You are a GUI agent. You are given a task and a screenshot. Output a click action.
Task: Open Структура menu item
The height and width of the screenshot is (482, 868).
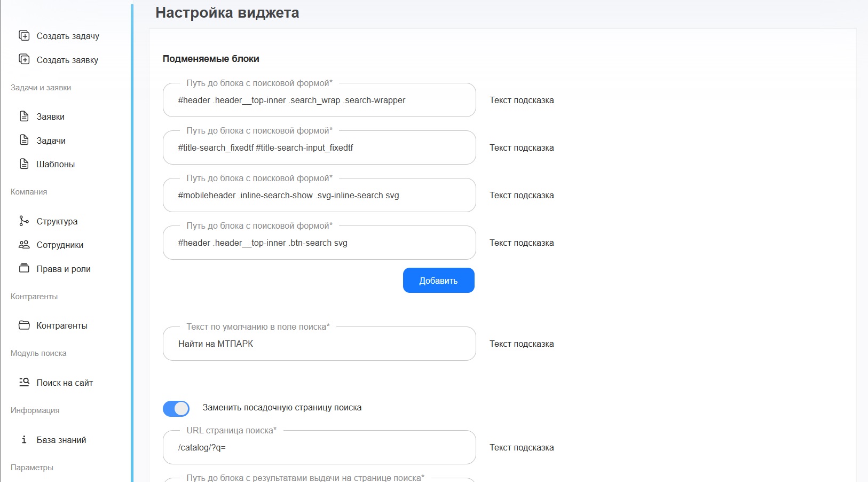tap(57, 221)
